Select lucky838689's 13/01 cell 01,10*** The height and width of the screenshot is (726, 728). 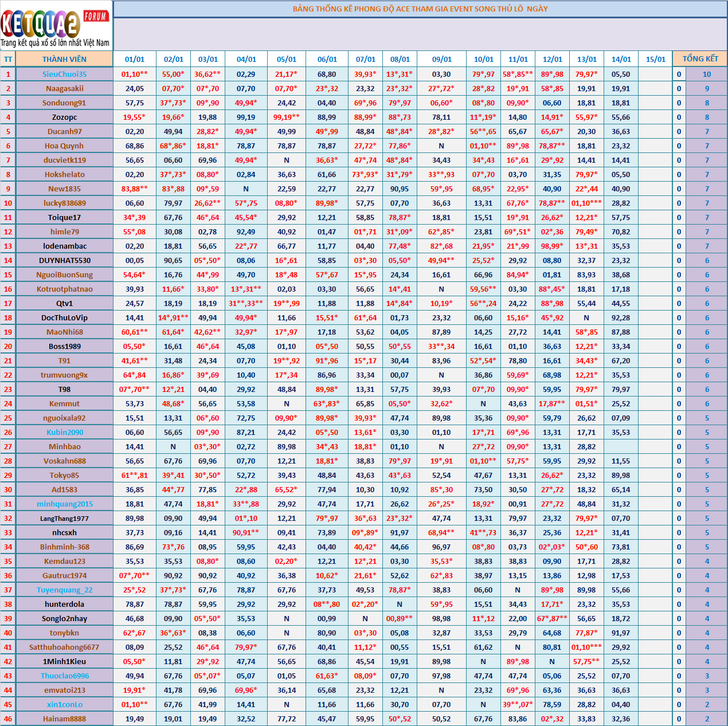pos(586,203)
